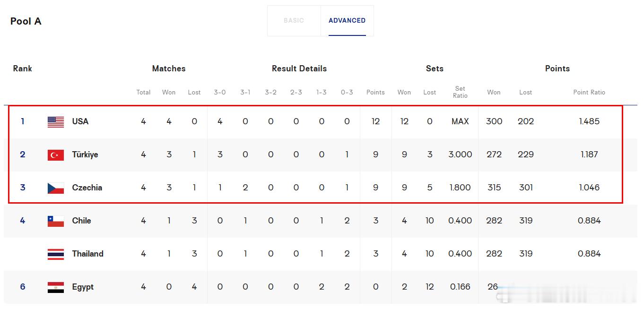The width and height of the screenshot is (644, 309).
Task: Click the Result Details header
Action: click(299, 69)
